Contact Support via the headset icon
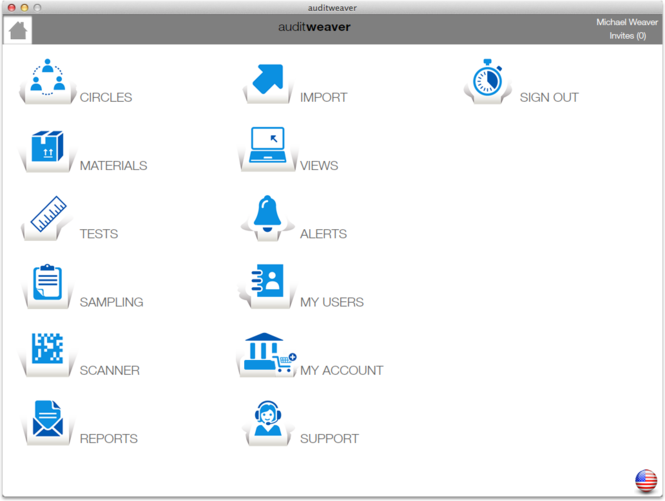Screen dimensions: 665x501 (267, 419)
